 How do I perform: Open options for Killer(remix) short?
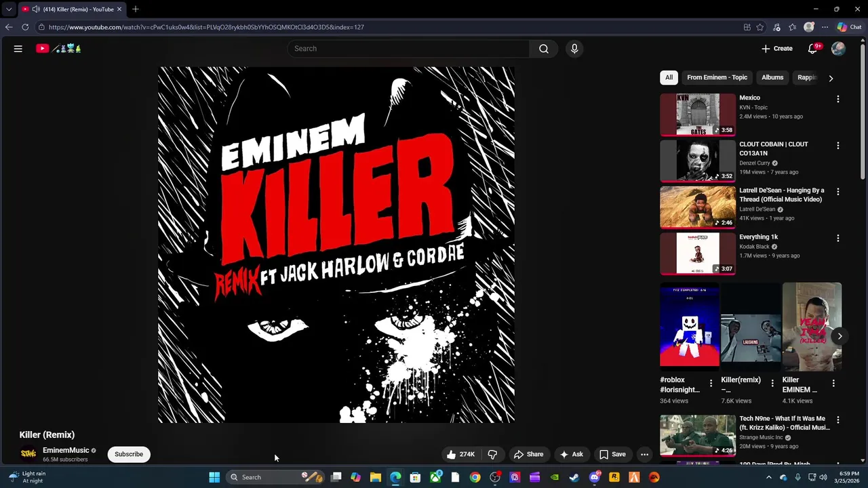coord(772,384)
